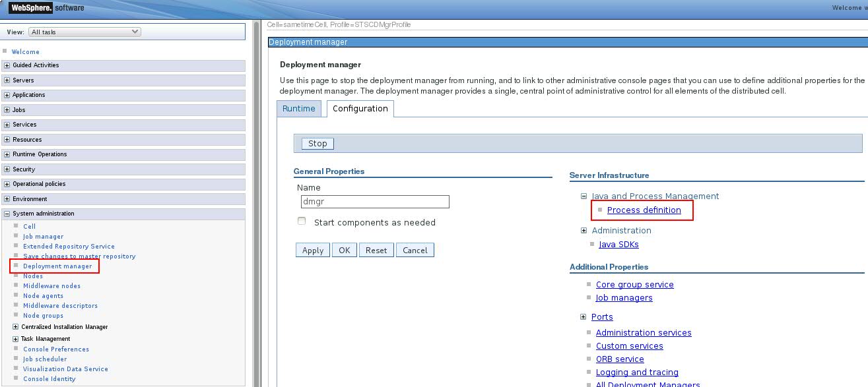This screenshot has width=868, height=387.
Task: Expand the Servers navigation section
Action: tap(7, 80)
